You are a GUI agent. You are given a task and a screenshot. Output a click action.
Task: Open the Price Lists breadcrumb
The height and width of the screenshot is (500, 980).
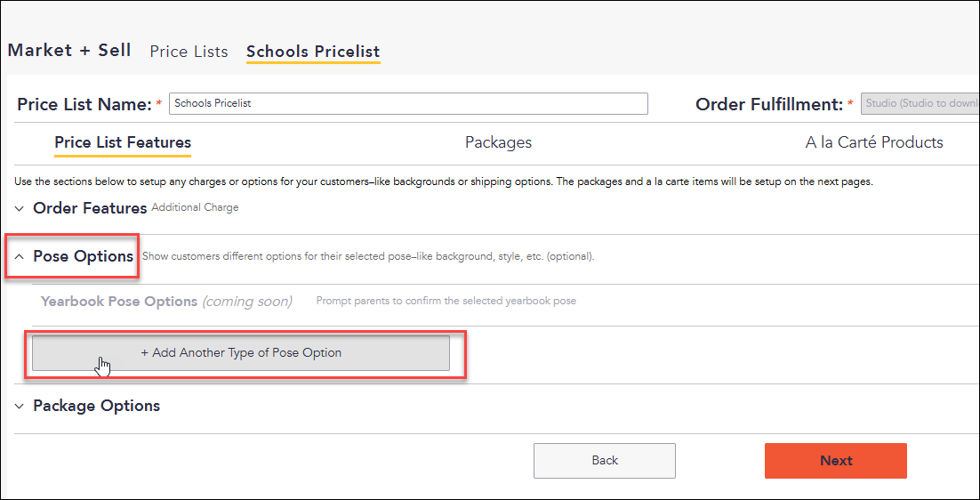pyautogui.click(x=189, y=52)
